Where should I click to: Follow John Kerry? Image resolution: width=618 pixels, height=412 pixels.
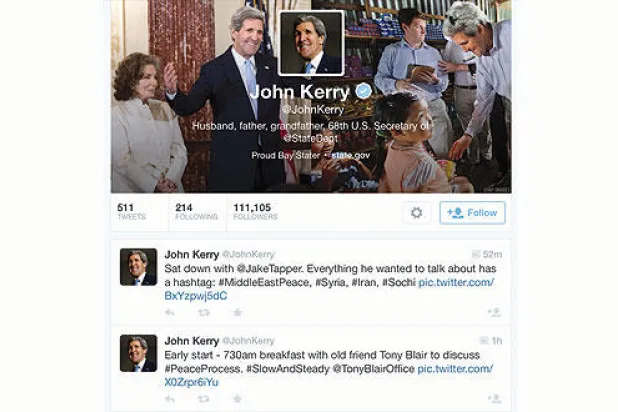pyautogui.click(x=472, y=213)
